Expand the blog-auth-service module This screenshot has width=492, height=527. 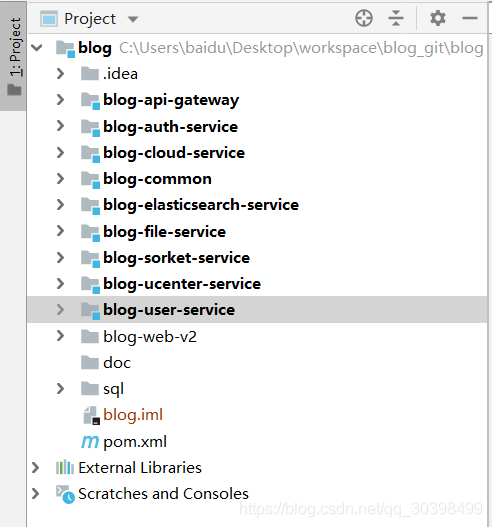point(60,126)
